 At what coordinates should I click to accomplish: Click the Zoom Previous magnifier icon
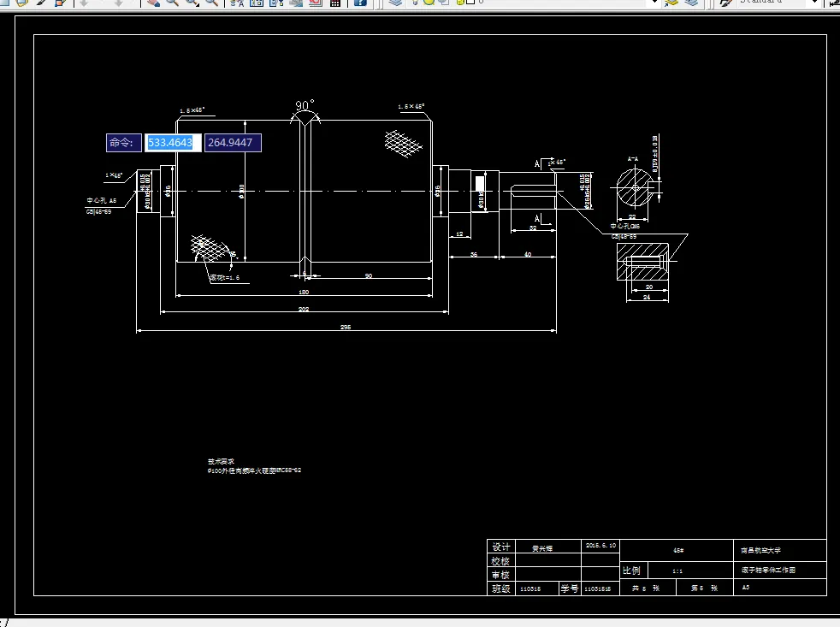(x=211, y=3)
